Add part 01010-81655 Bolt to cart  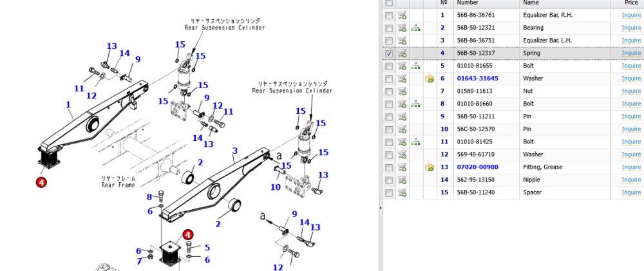(x=402, y=66)
